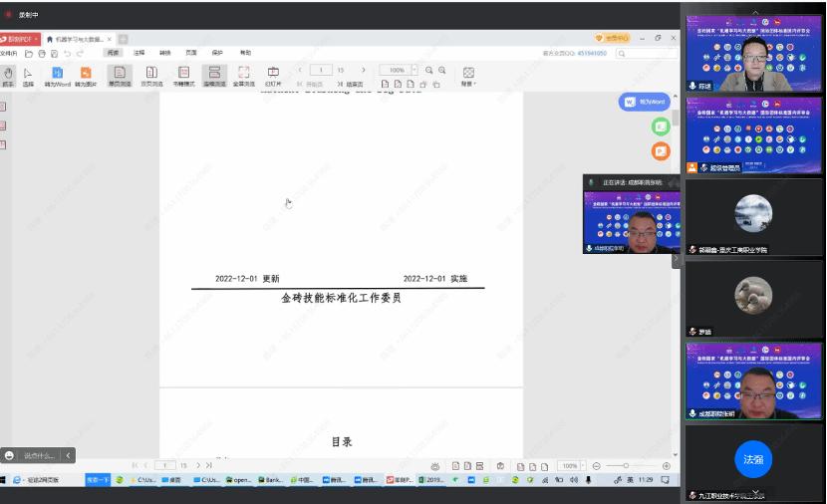Switch to the 注释 annotation tab
The width and height of the screenshot is (827, 504).
click(x=139, y=53)
